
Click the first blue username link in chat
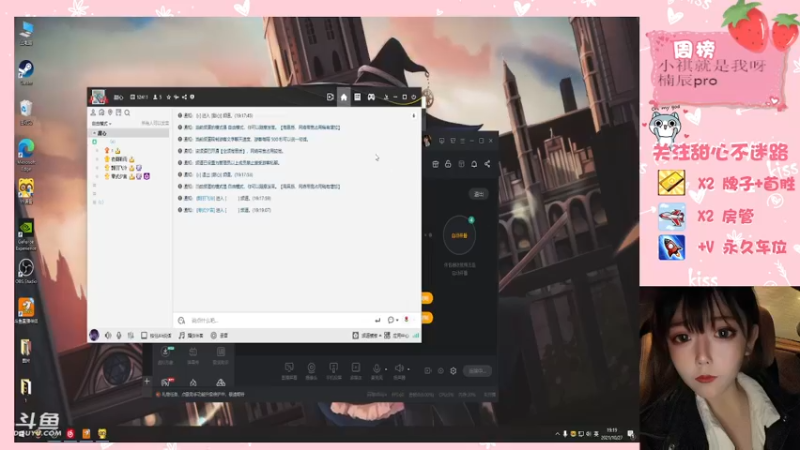205,198
